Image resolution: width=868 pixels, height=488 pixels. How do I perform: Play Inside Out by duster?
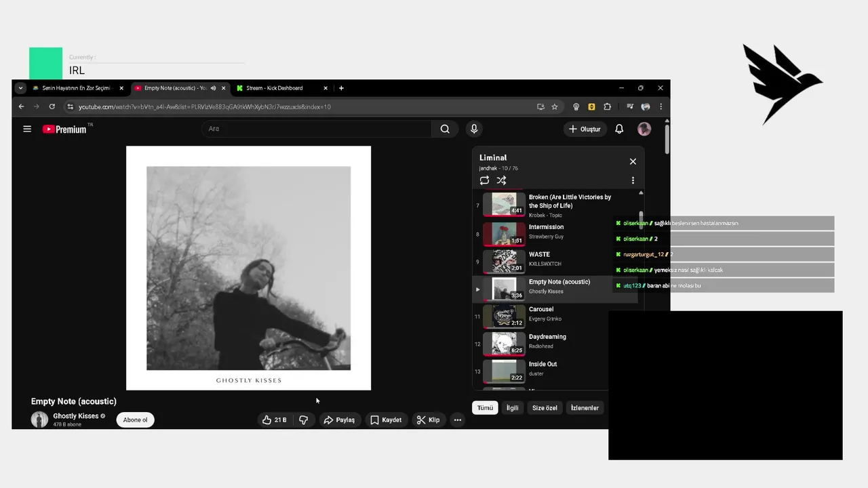click(x=555, y=371)
